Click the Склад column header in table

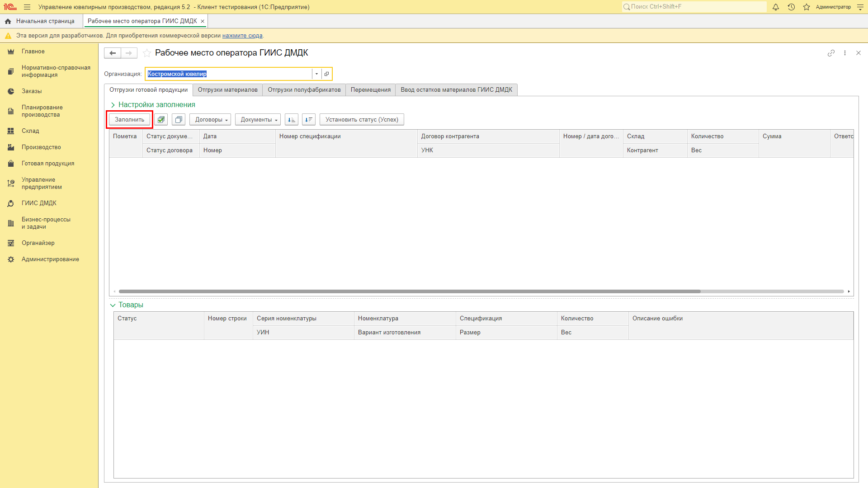[655, 136]
